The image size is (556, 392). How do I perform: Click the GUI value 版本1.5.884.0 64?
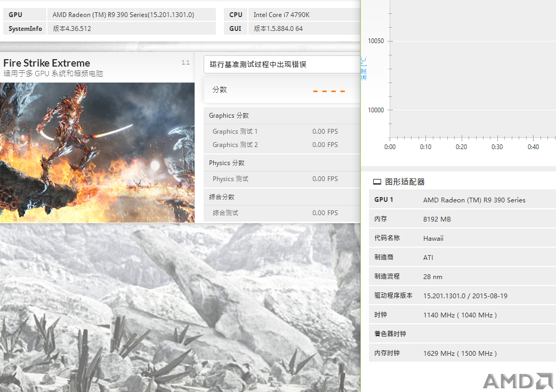(x=278, y=29)
